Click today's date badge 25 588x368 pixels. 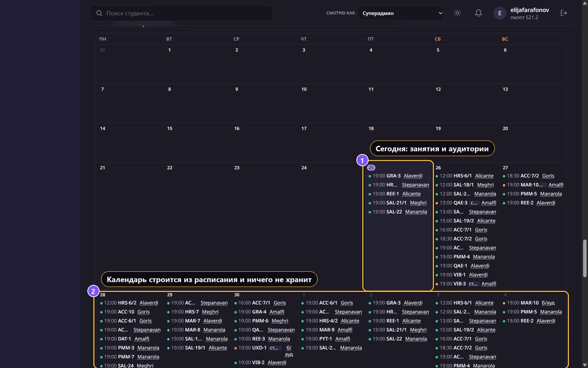tap(371, 167)
